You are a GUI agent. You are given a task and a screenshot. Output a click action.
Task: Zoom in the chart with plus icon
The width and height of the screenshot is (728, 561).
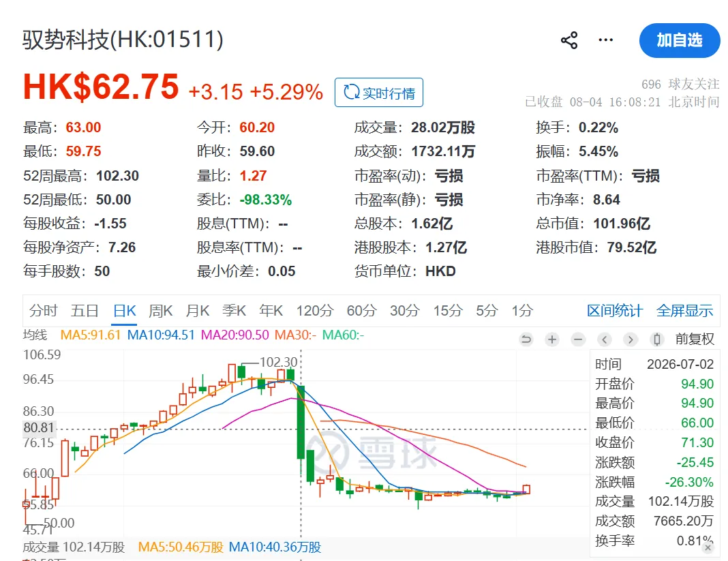pos(552,339)
